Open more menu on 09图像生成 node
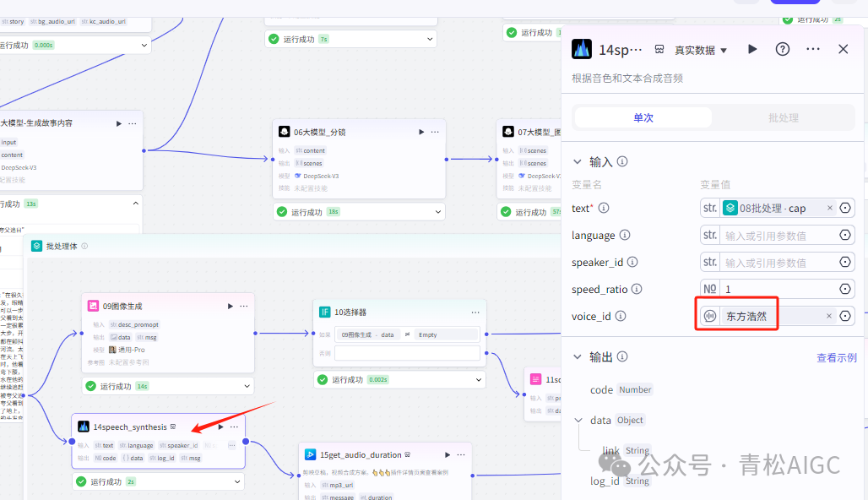This screenshot has width=868, height=500. tap(244, 306)
